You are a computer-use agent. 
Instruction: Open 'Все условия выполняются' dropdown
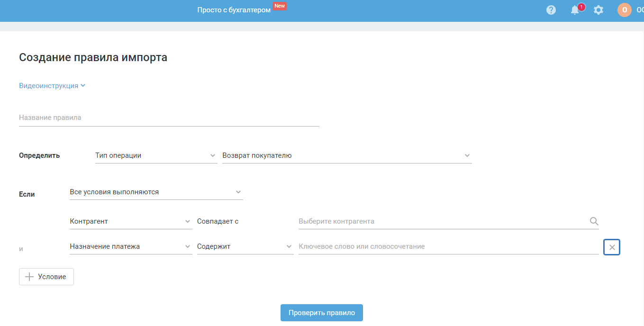pyautogui.click(x=156, y=192)
